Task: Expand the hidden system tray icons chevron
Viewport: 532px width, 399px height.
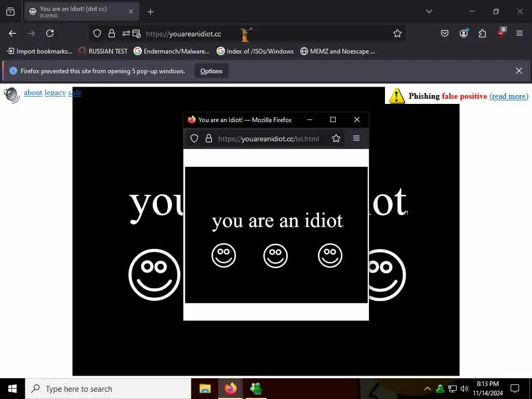Action: click(x=428, y=389)
